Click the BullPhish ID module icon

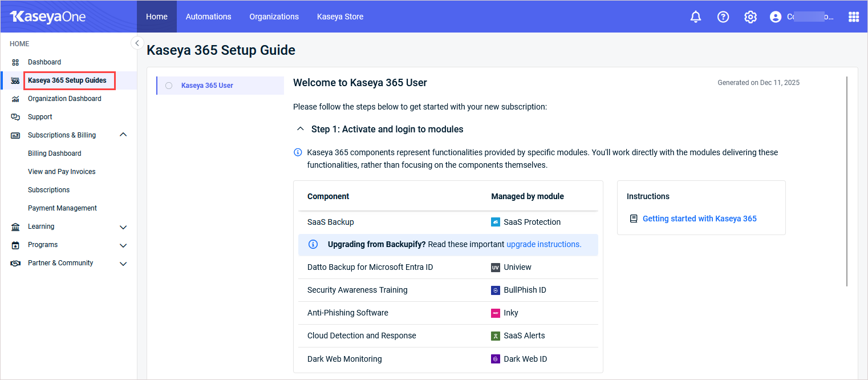[496, 290]
